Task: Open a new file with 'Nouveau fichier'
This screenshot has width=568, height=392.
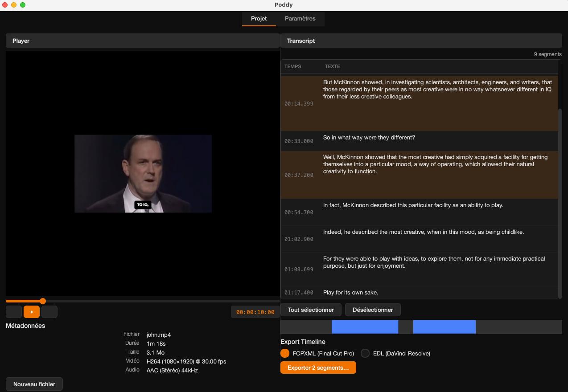Action: point(34,384)
